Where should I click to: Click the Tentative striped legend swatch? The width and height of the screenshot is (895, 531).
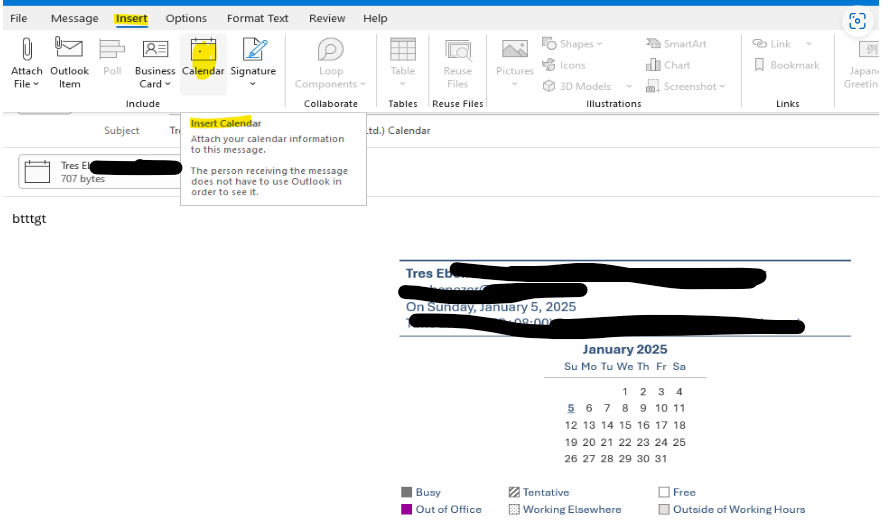[x=514, y=492]
